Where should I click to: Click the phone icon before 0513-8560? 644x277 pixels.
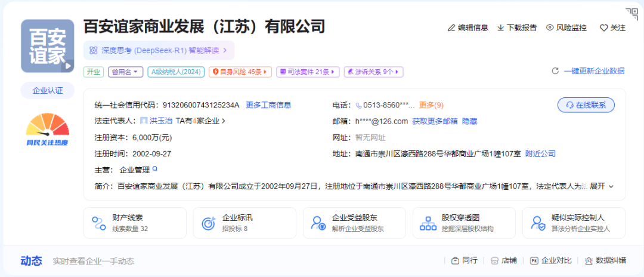pos(359,105)
